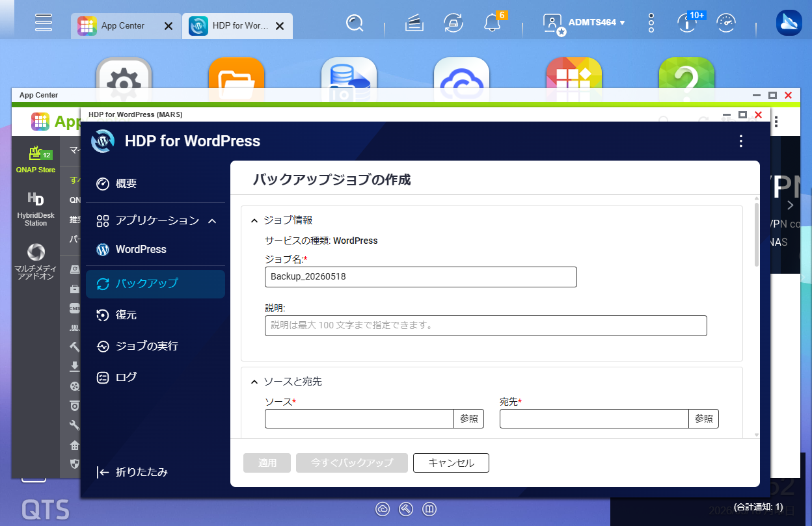
Task: Open the ADMTS464 user menu dropdown
Action: click(597, 22)
